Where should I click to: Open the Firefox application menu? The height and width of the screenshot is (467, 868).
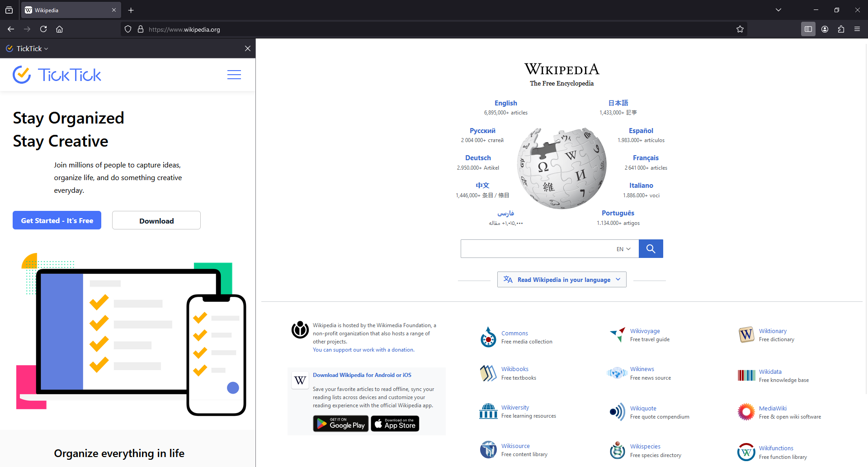(x=857, y=29)
